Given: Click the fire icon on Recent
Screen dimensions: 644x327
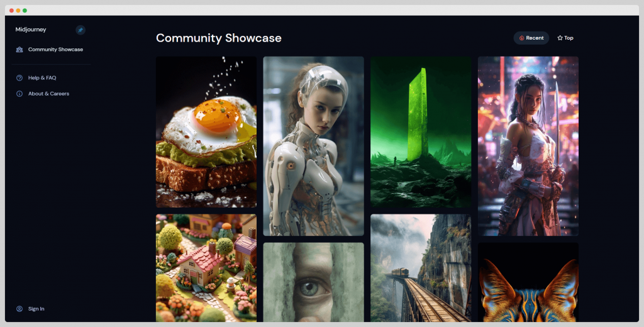Looking at the screenshot, I should click(x=522, y=38).
